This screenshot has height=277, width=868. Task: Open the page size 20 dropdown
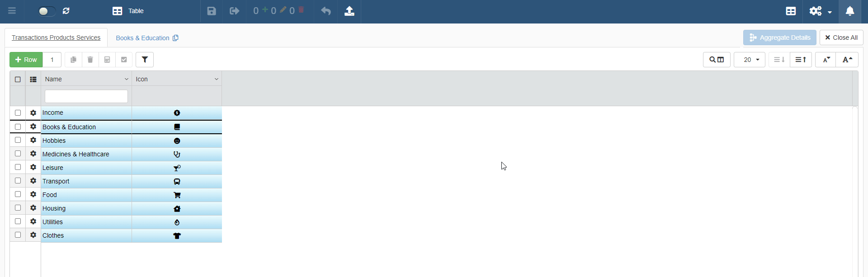pyautogui.click(x=750, y=60)
